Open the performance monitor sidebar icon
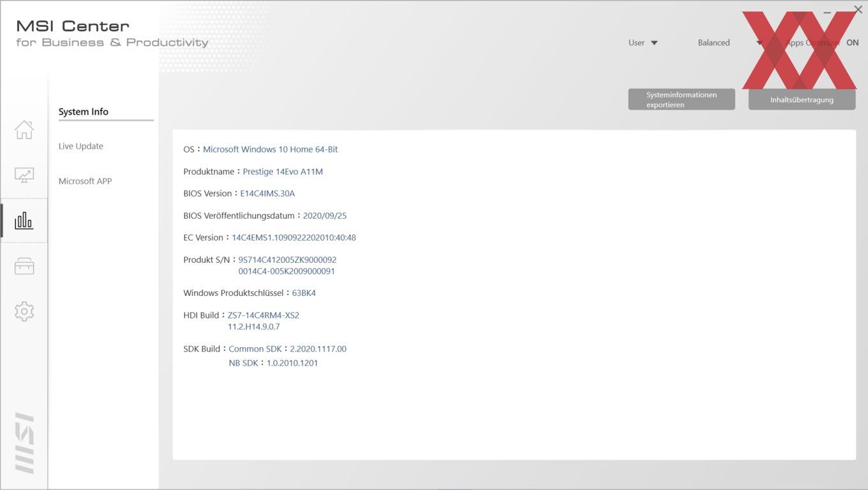The width and height of the screenshot is (868, 490). tap(24, 175)
